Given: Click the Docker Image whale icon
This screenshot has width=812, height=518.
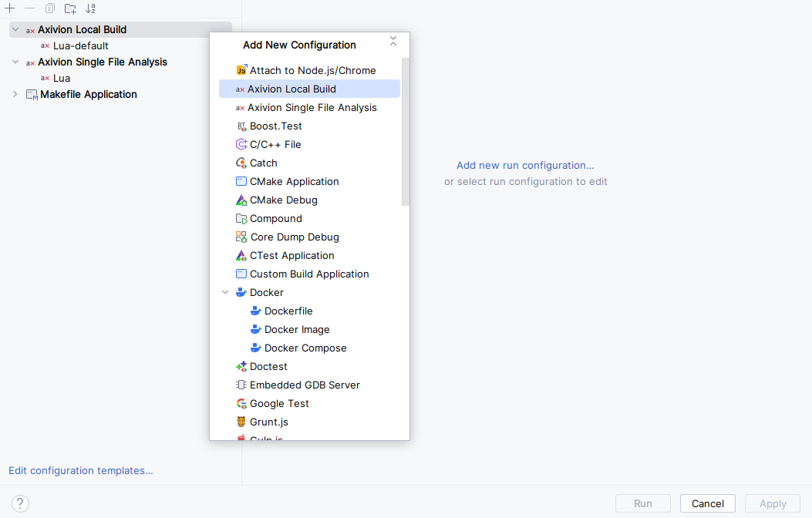Looking at the screenshot, I should tap(256, 330).
